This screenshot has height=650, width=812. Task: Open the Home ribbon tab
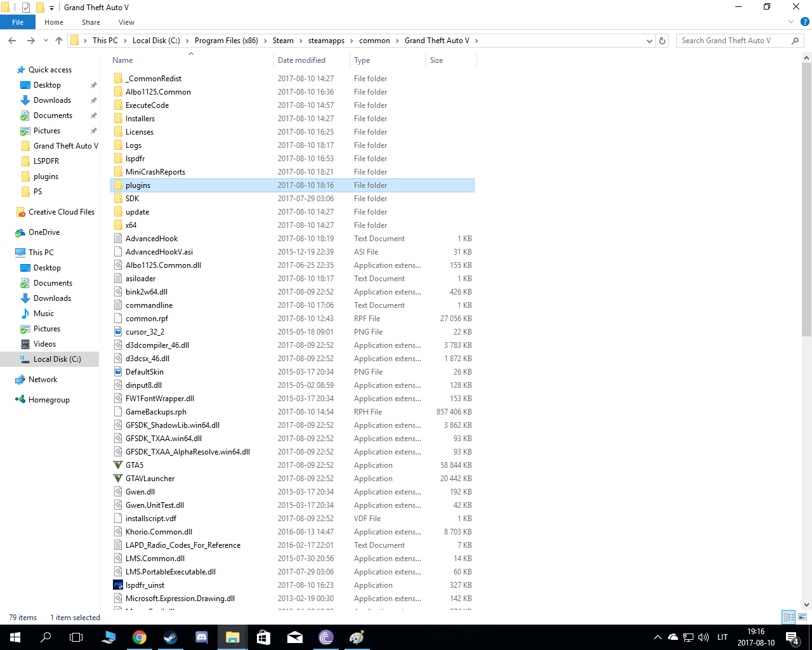[x=54, y=22]
